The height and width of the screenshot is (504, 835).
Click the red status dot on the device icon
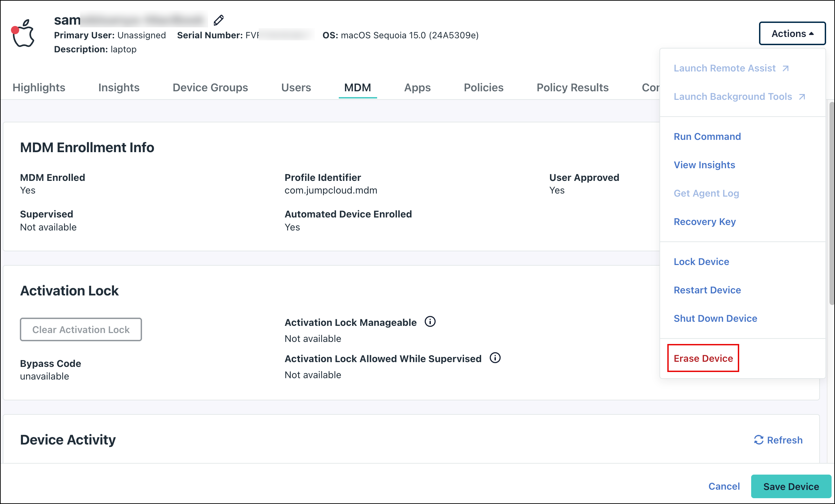14,29
